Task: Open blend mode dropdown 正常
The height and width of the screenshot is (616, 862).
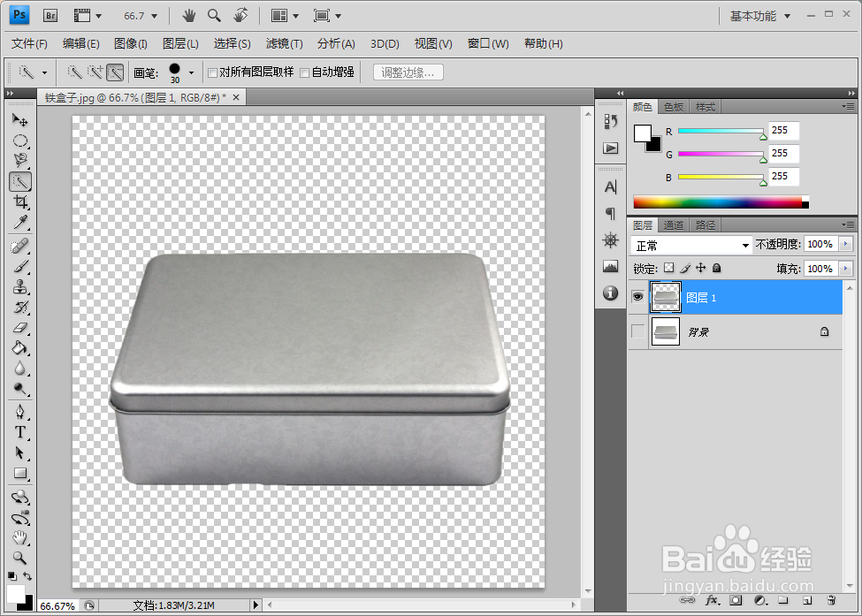Action: pos(691,245)
